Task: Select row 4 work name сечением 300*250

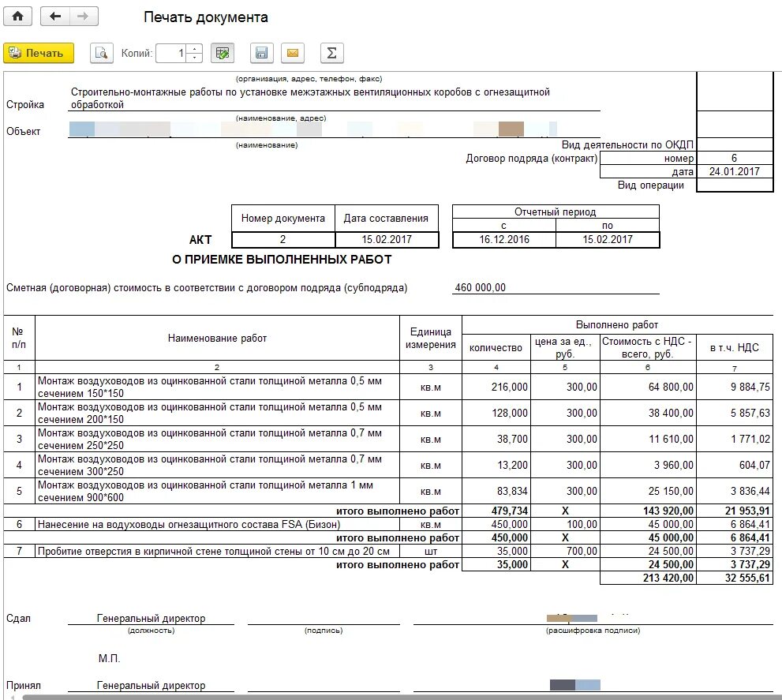Action: (x=217, y=465)
